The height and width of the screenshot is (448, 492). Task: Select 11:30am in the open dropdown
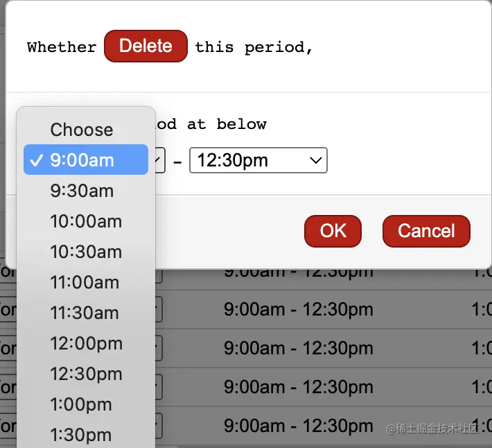coord(85,313)
